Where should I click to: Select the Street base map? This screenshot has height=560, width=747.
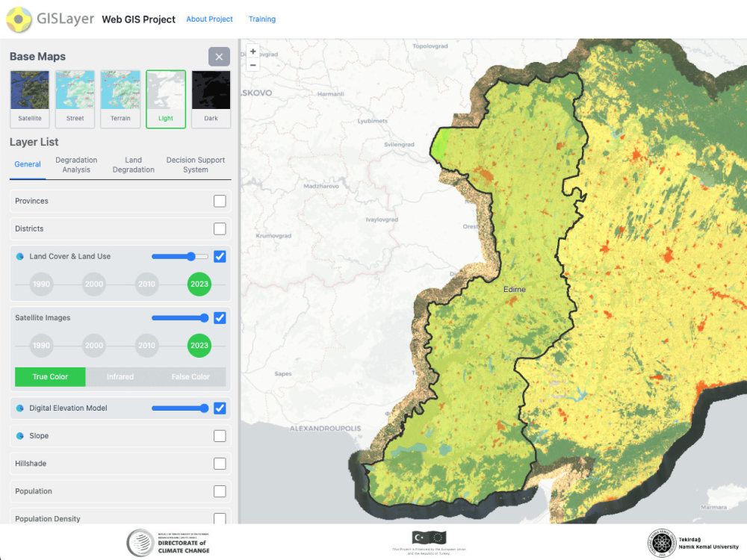pyautogui.click(x=75, y=99)
